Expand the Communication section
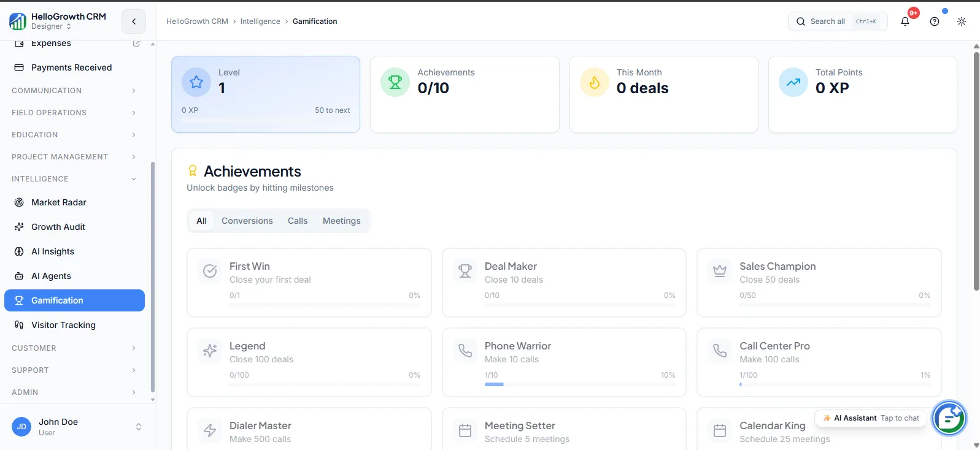Viewport: 980px width, 450px height. [x=74, y=91]
